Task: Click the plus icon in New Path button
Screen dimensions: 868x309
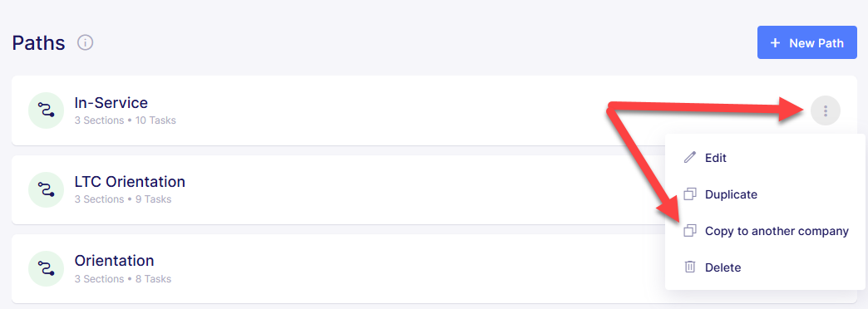Action: [x=776, y=42]
